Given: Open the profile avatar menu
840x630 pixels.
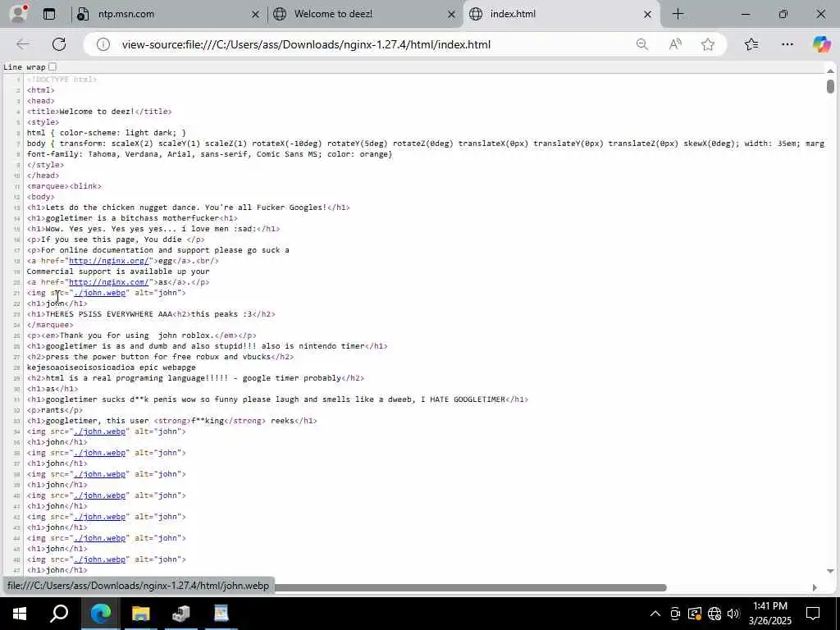Looking at the screenshot, I should click(x=18, y=14).
